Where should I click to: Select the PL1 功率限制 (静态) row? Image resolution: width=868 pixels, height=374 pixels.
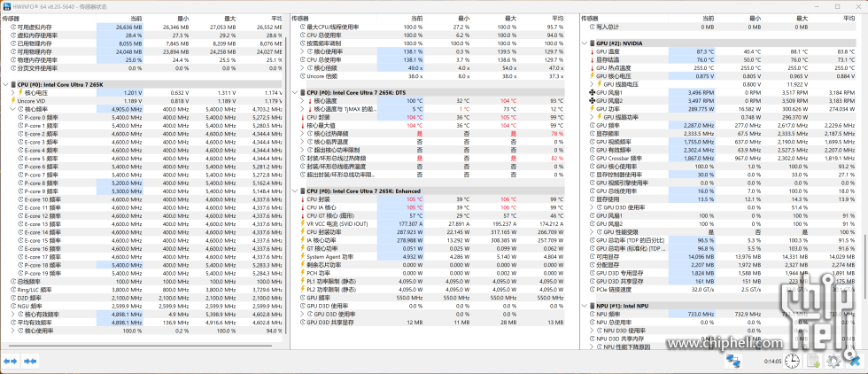pyautogui.click(x=432, y=282)
